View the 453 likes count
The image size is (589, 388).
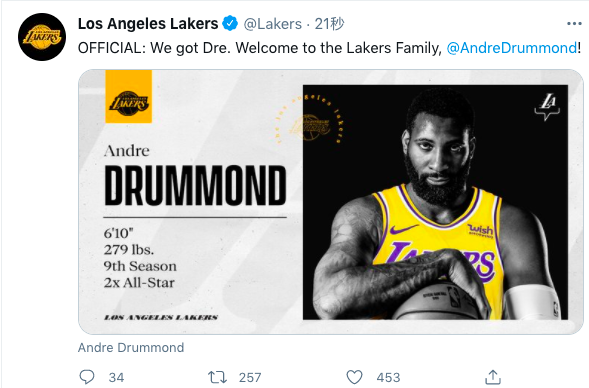388,377
